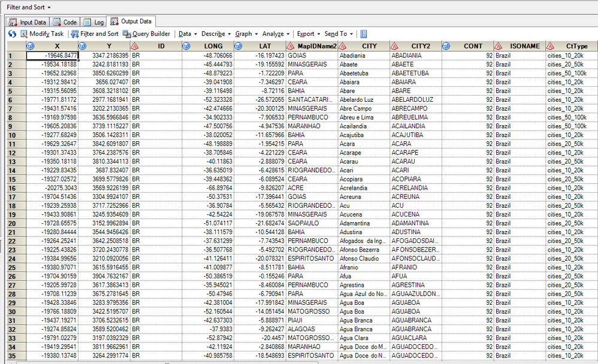
Task: Select the CtType column header
Action: [x=572, y=46]
